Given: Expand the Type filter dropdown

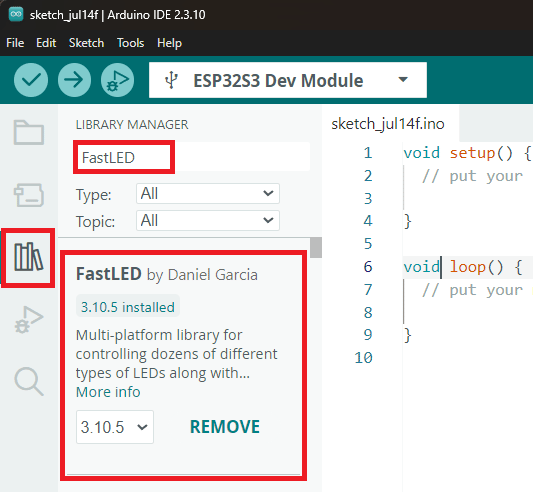Looking at the screenshot, I should 208,193.
